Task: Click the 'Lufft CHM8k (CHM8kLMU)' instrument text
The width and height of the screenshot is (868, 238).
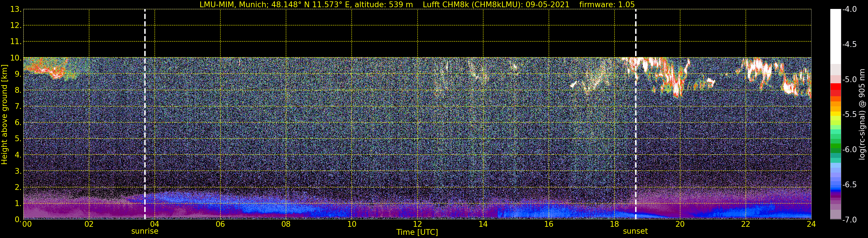Action: [x=472, y=5]
